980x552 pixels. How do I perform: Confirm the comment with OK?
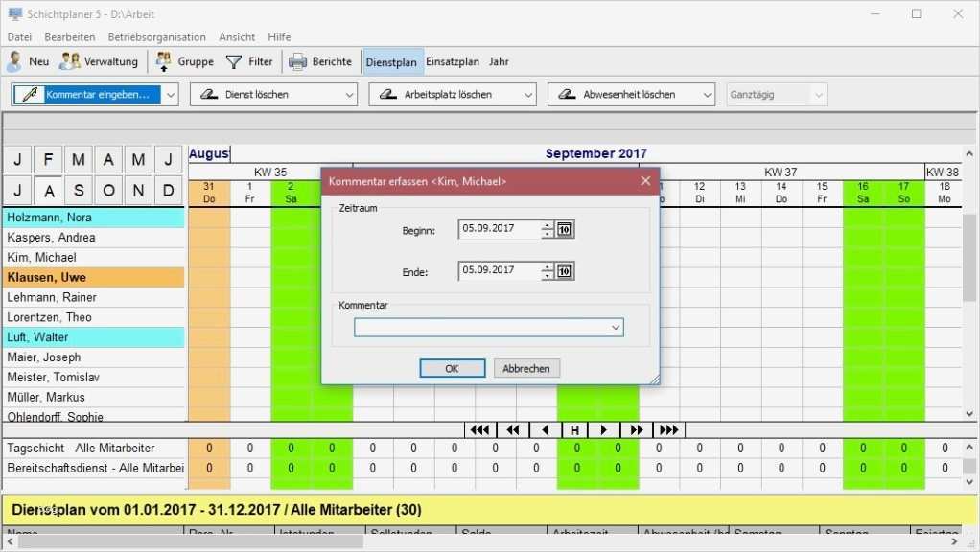(x=452, y=368)
